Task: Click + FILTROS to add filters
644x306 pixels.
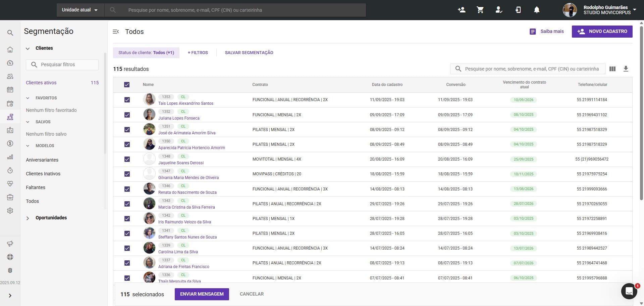Action: (x=198, y=53)
